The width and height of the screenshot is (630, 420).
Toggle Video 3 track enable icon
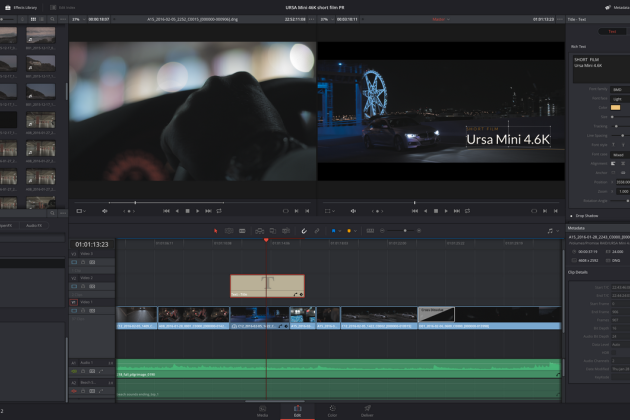(x=74, y=262)
